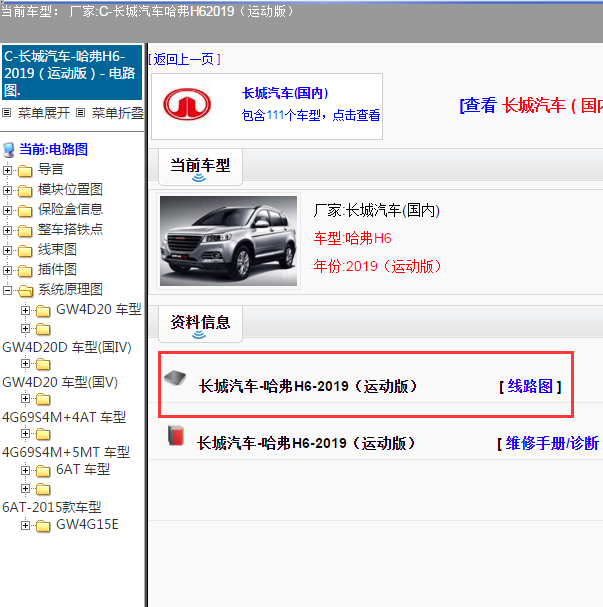Click 菜单展开 to expand menu
Screen dimensions: 603x607
44,113
